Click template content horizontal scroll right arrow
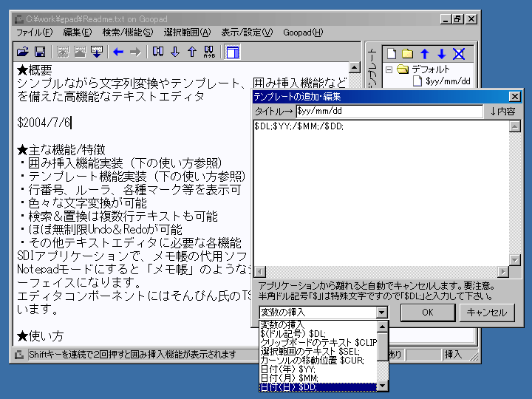Screen dimensions: 532x399 tap(503, 272)
